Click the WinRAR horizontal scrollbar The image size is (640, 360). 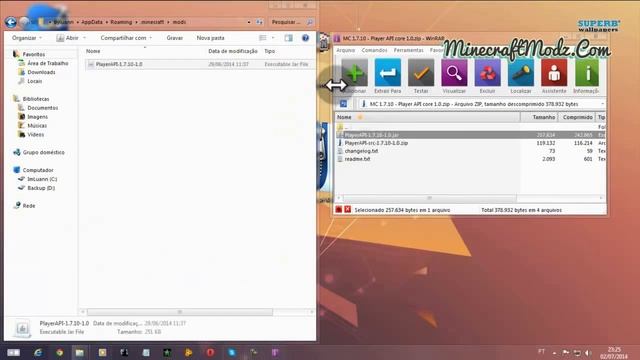pos(429,198)
